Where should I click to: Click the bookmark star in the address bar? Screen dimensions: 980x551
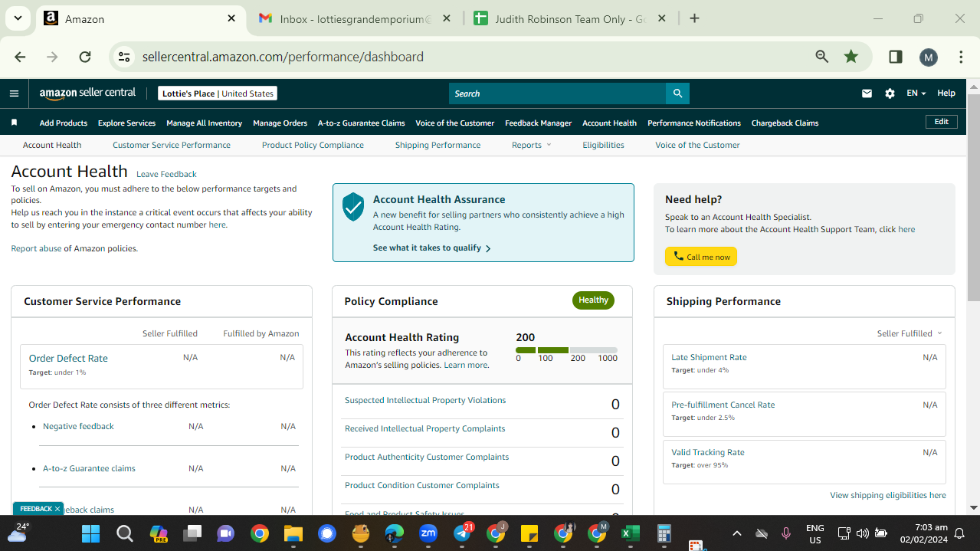(851, 57)
